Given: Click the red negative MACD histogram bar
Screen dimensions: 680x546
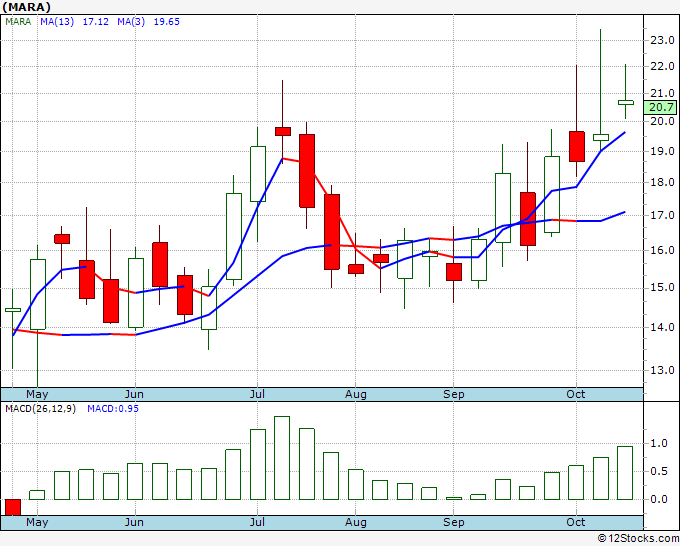Looking at the screenshot, I should [13, 507].
